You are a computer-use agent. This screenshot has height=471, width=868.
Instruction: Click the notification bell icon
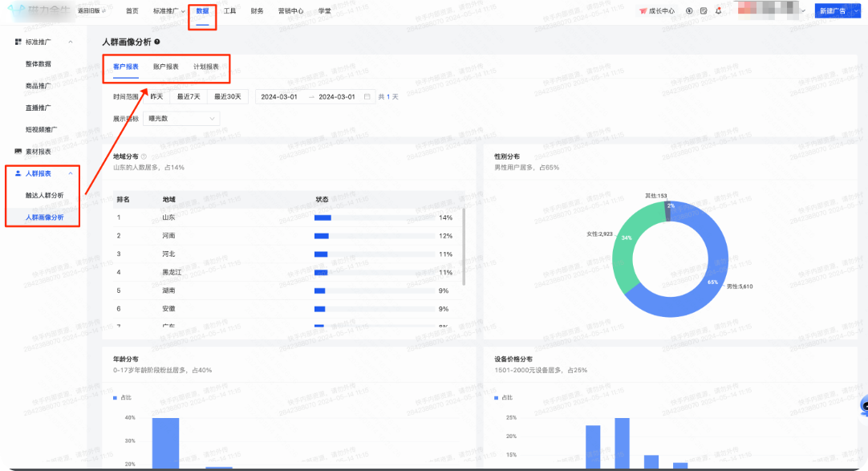point(718,11)
